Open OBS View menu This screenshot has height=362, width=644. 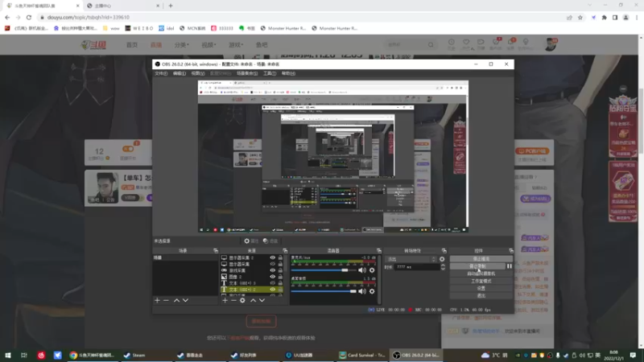[x=197, y=73]
